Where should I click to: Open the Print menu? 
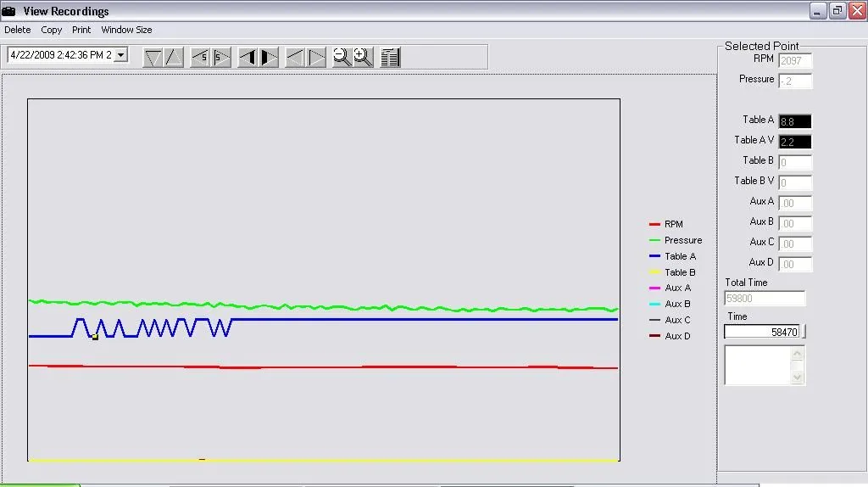point(81,30)
